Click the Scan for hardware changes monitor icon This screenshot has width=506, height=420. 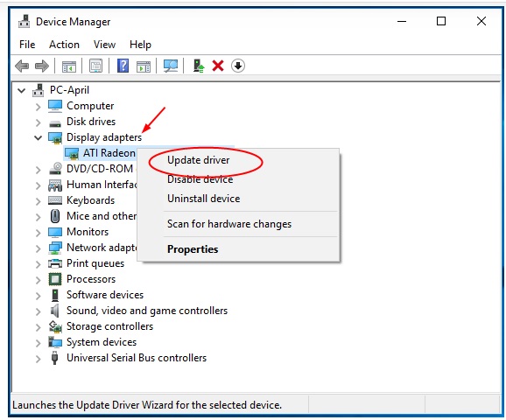[x=171, y=66]
